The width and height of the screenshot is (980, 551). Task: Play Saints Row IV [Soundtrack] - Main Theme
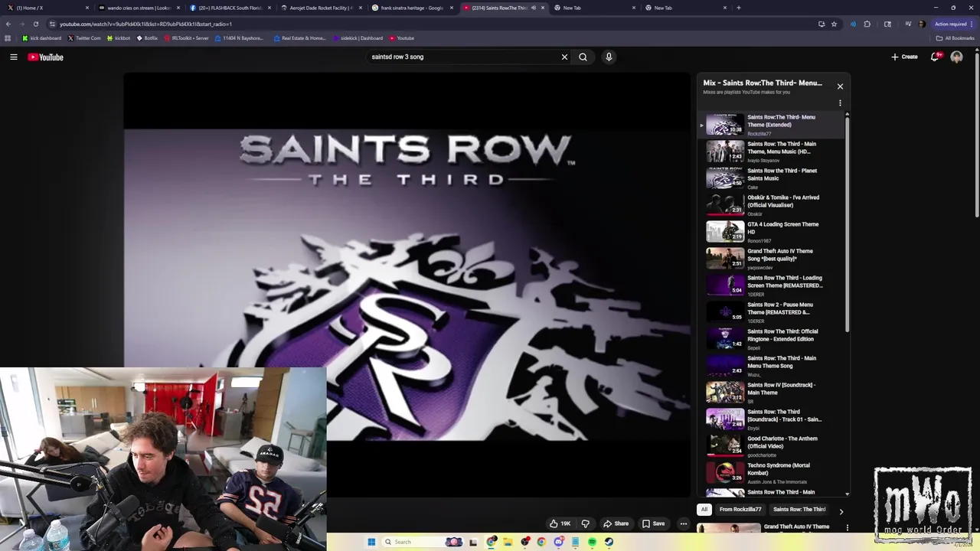coord(773,393)
